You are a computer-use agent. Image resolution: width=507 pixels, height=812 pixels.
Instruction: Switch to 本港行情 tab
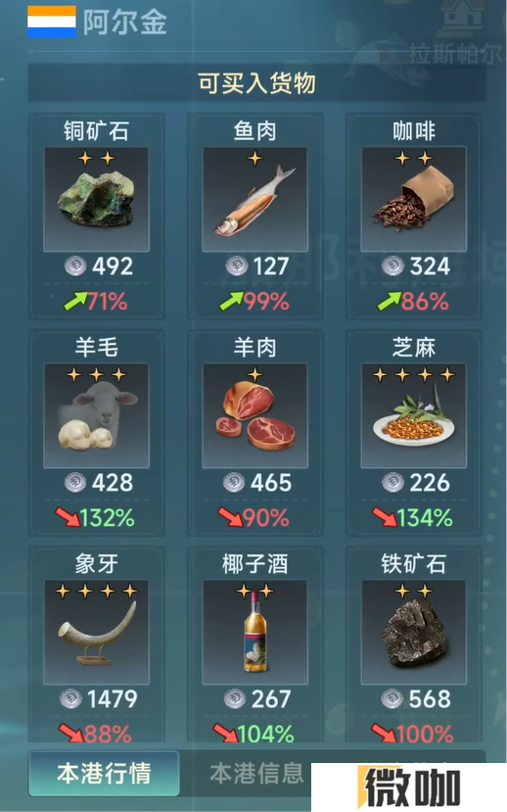104,773
